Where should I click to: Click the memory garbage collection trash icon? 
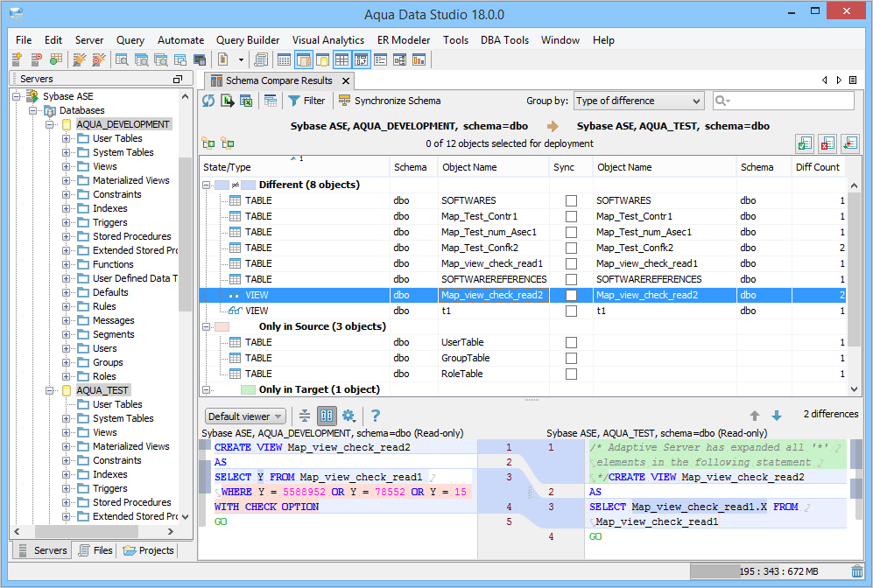[857, 571]
